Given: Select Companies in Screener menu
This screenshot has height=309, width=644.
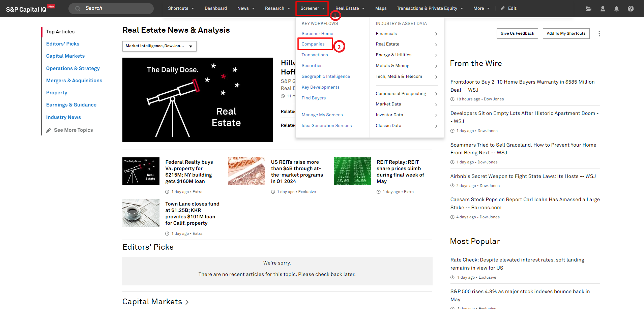Looking at the screenshot, I should click(313, 44).
